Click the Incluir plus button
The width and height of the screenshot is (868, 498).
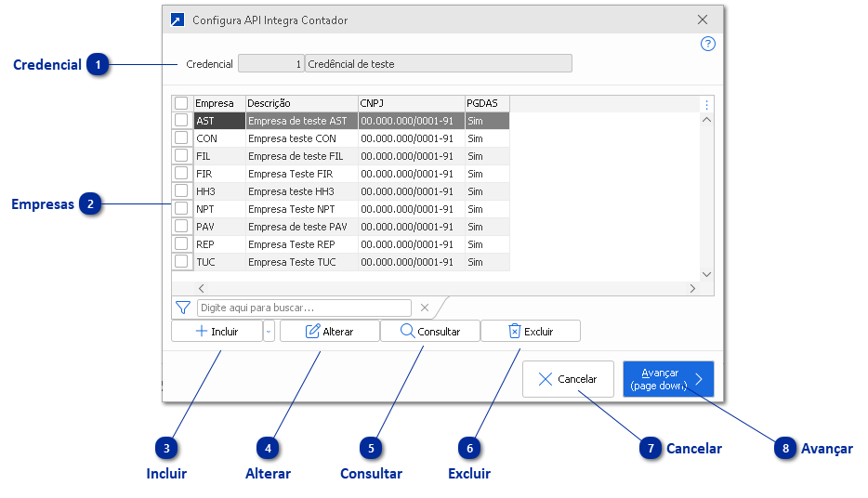click(x=217, y=332)
